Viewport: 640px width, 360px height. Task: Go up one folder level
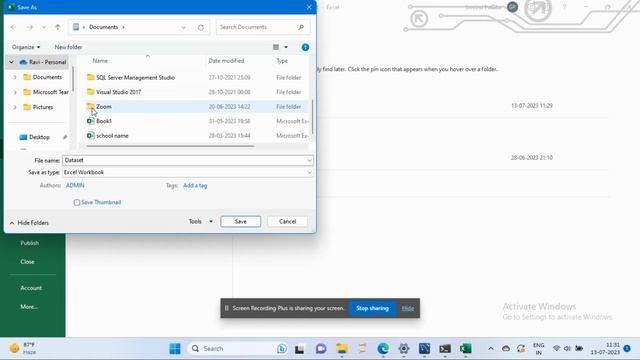click(x=58, y=27)
